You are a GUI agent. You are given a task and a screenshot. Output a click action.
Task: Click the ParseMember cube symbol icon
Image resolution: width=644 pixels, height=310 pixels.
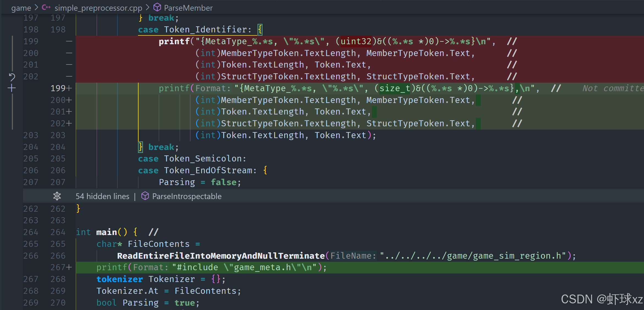pos(157,7)
